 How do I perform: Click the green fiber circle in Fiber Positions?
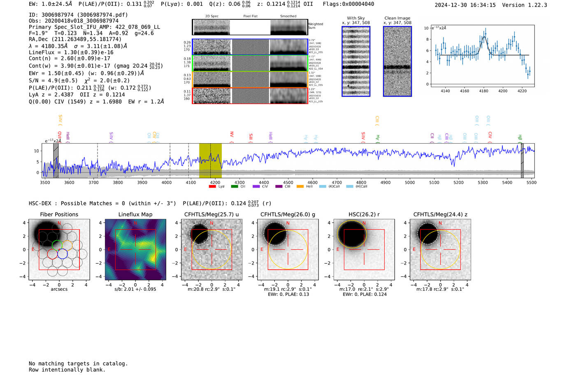57,245
